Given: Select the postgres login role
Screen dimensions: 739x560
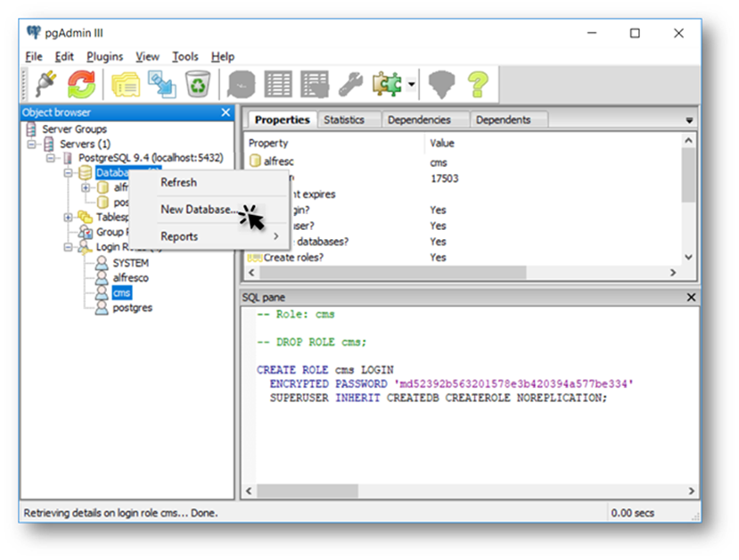Looking at the screenshot, I should point(132,308).
